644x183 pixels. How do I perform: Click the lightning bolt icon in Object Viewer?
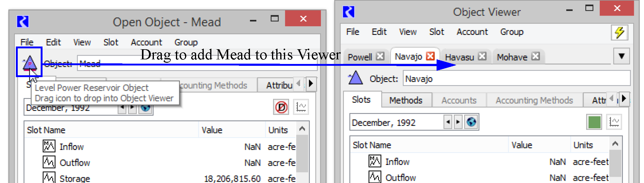tap(620, 32)
